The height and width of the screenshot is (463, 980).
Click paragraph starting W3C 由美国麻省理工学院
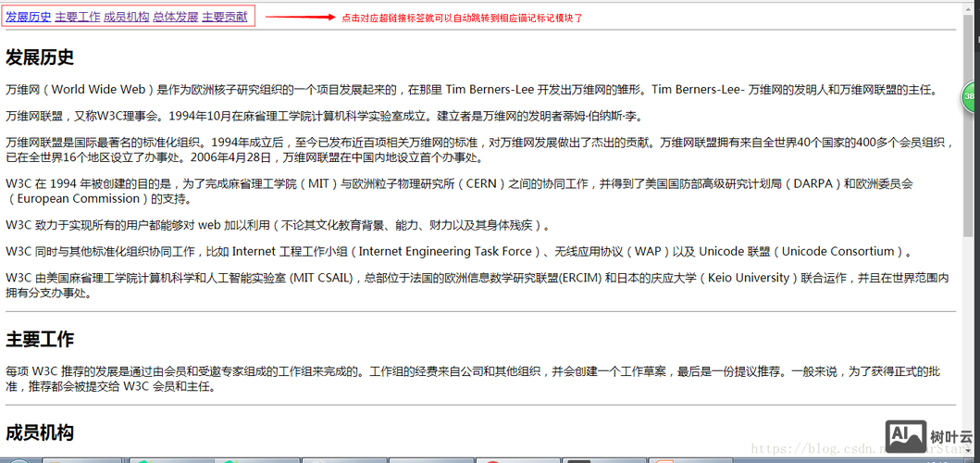click(x=478, y=285)
